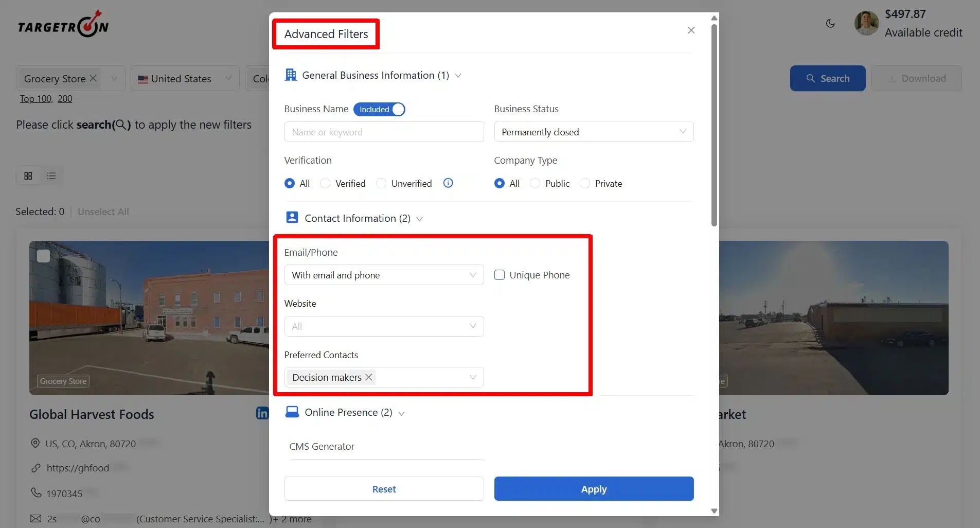This screenshot has height=528, width=980.
Task: Select the Verified radio option
Action: pos(325,183)
